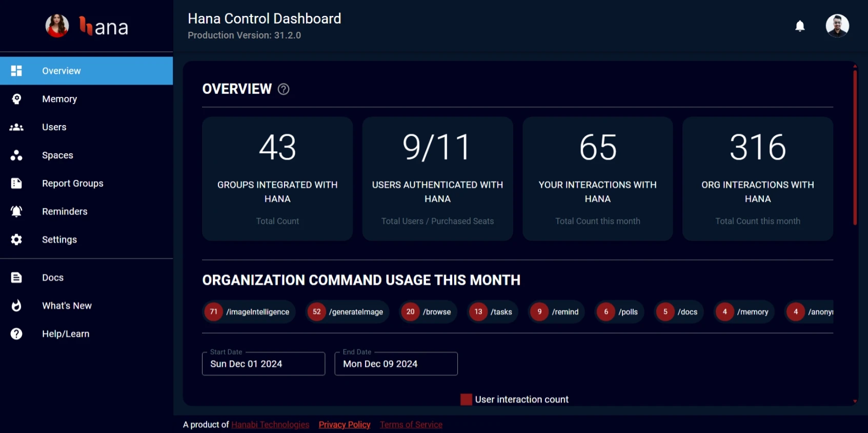Image resolution: width=868 pixels, height=433 pixels.
Task: Select What's New label
Action: pos(67,305)
